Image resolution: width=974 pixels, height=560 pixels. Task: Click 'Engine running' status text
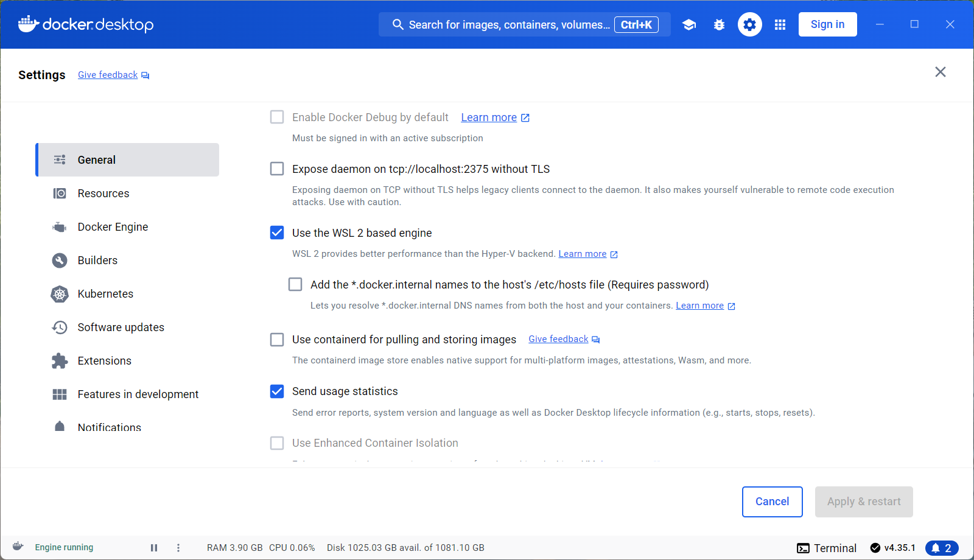click(x=64, y=547)
